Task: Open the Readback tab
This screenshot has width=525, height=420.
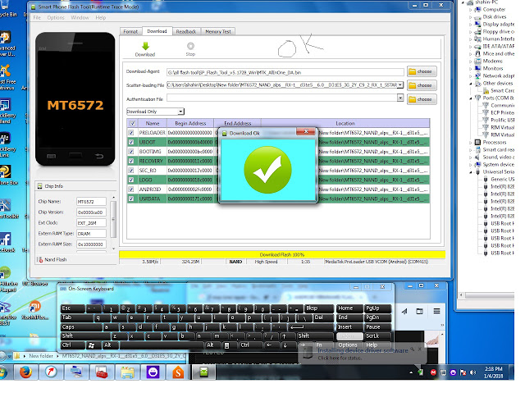Action: click(x=186, y=31)
